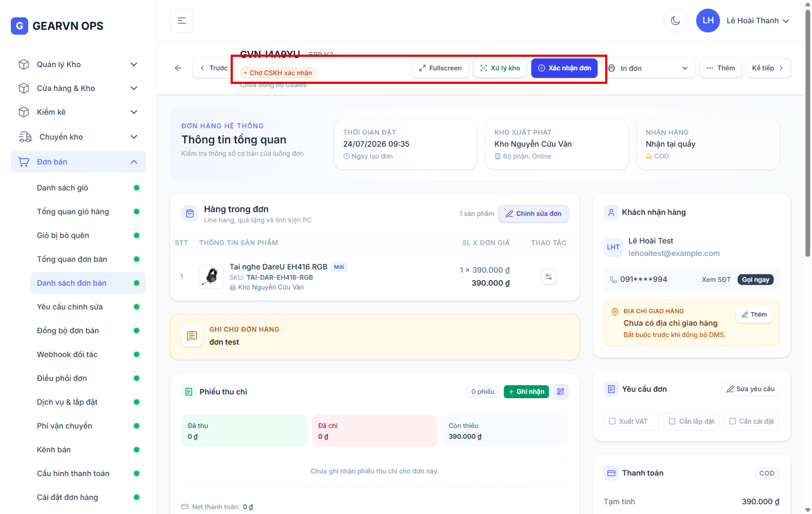Open the QR code icon in Phiếu thu chi

click(x=561, y=392)
